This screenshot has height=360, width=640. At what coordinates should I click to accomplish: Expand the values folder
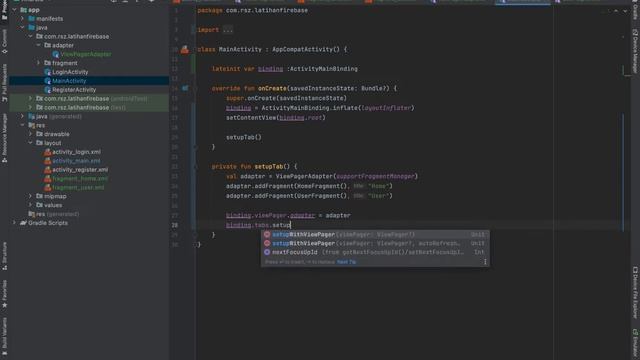(31, 205)
